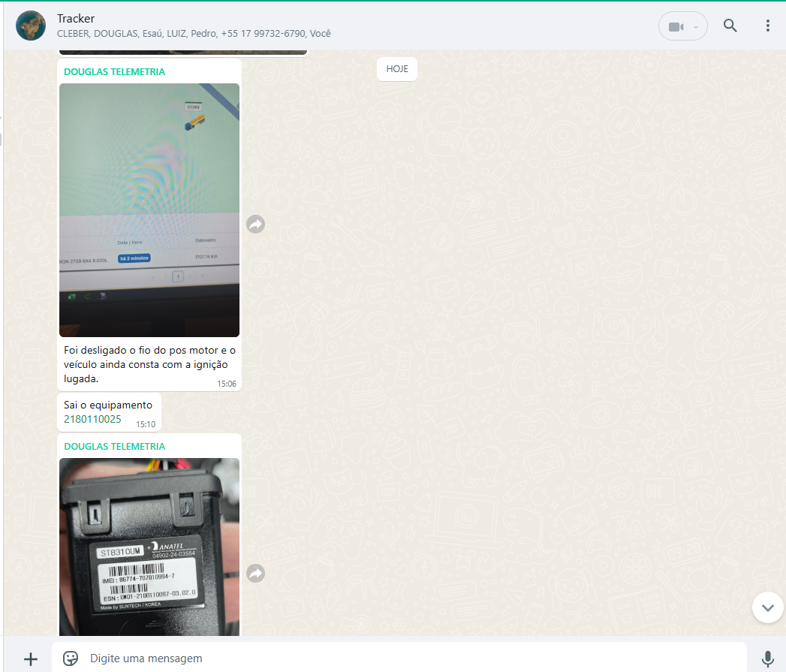Open the ST8310UM tracker device photo
The image size is (786, 672).
[149, 547]
